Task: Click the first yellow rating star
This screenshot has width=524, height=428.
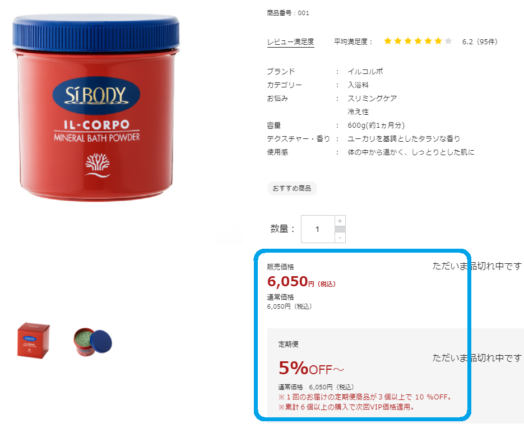Action: (x=388, y=41)
